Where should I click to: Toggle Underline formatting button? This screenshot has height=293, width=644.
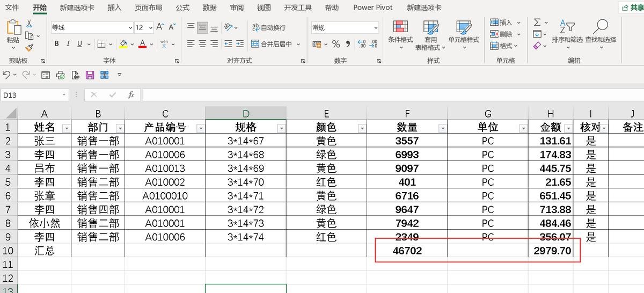[x=80, y=44]
